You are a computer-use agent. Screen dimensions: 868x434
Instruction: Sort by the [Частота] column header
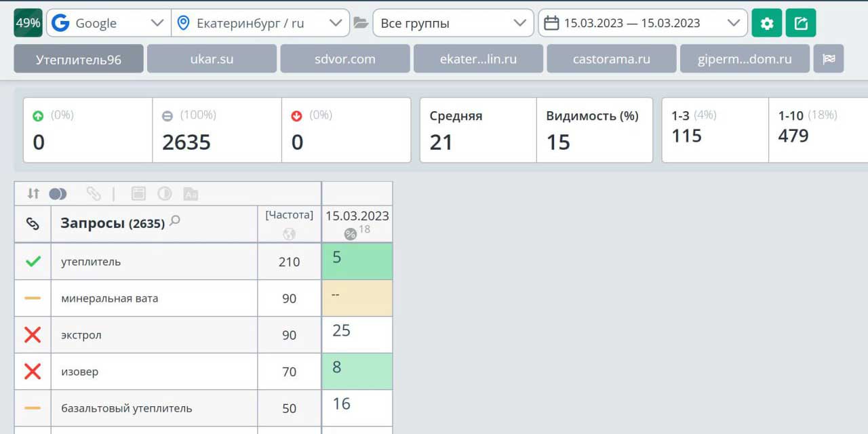click(x=290, y=215)
